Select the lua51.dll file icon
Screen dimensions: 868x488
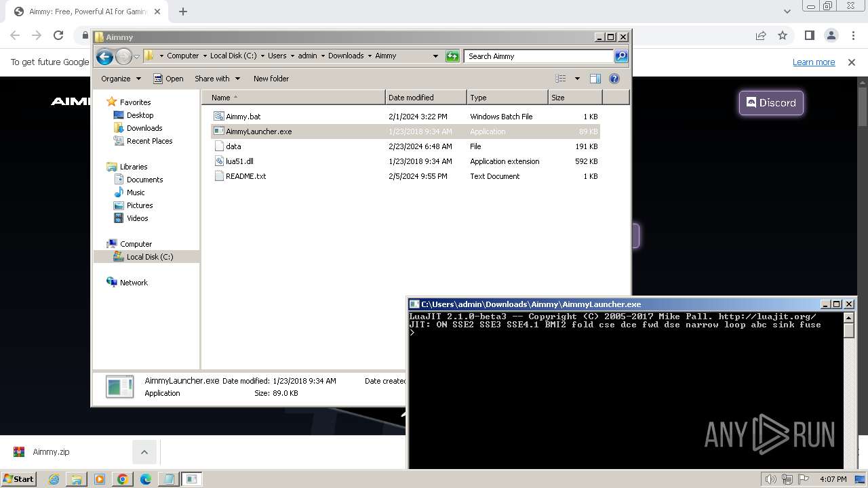click(x=218, y=161)
